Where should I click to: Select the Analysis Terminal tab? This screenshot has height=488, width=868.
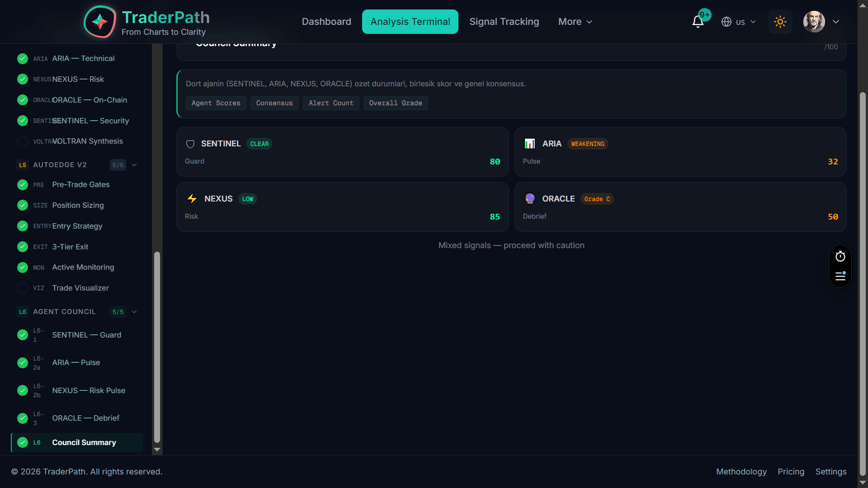[x=410, y=22]
